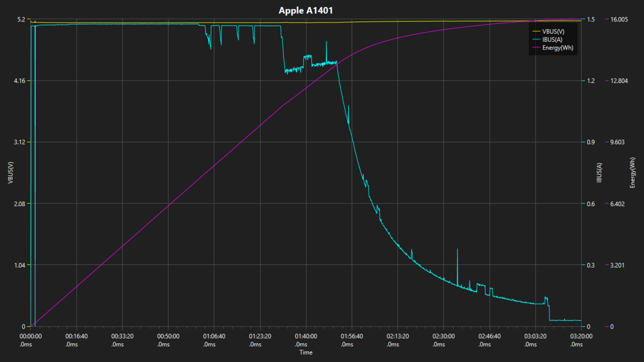Screen dimensions: 644x362
Task: Click the 4.16 value on VBUS axis
Action: pyautogui.click(x=20, y=80)
